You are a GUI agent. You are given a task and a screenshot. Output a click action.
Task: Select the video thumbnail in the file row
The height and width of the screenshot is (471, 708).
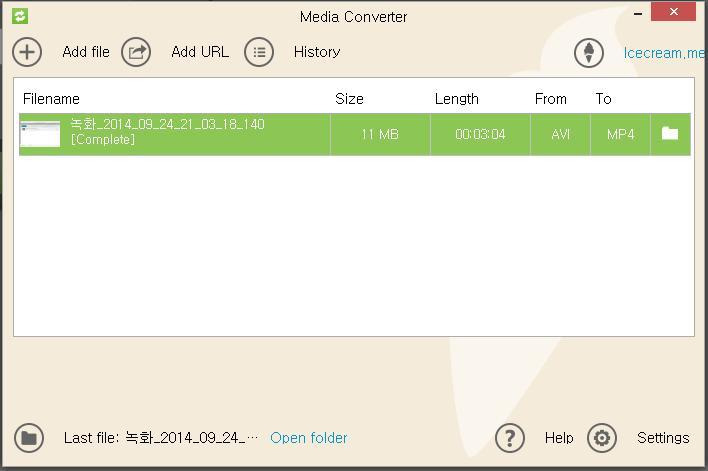pos(40,134)
